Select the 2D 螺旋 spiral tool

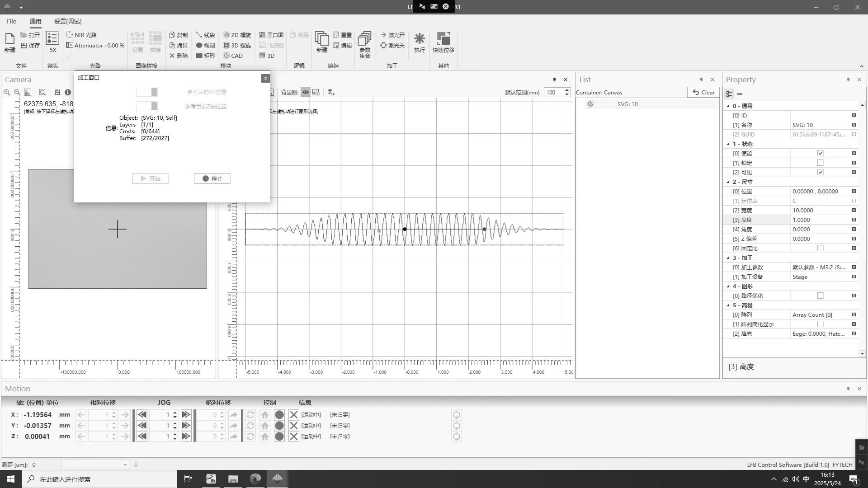point(237,35)
